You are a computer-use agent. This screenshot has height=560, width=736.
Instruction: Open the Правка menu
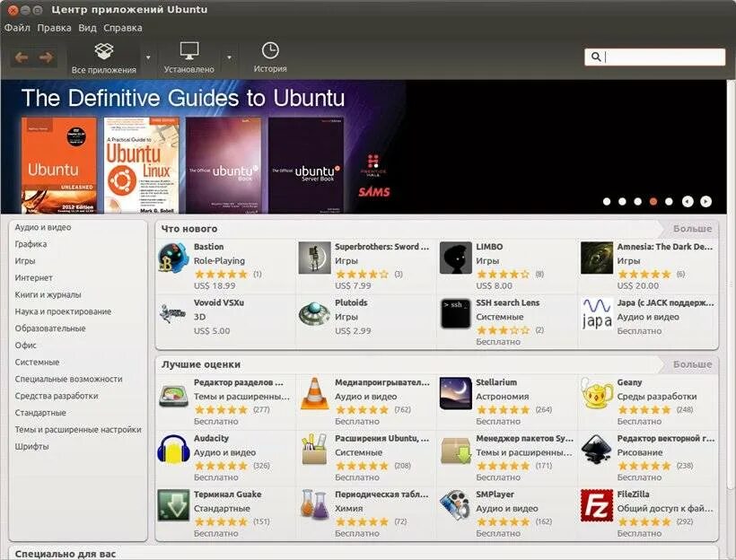click(x=54, y=28)
